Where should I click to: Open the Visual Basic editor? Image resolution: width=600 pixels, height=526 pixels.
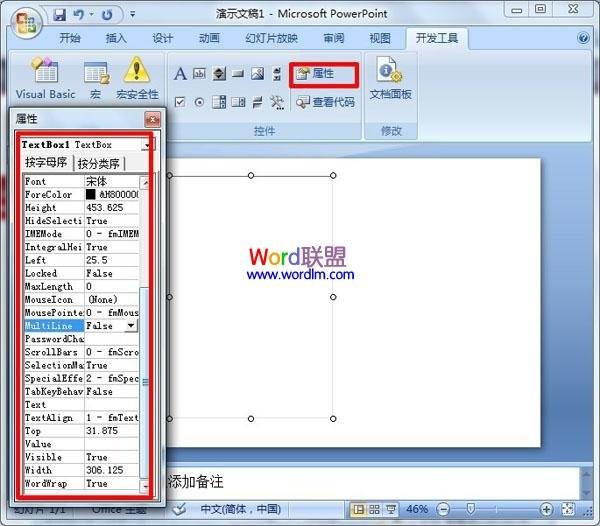tap(46, 78)
